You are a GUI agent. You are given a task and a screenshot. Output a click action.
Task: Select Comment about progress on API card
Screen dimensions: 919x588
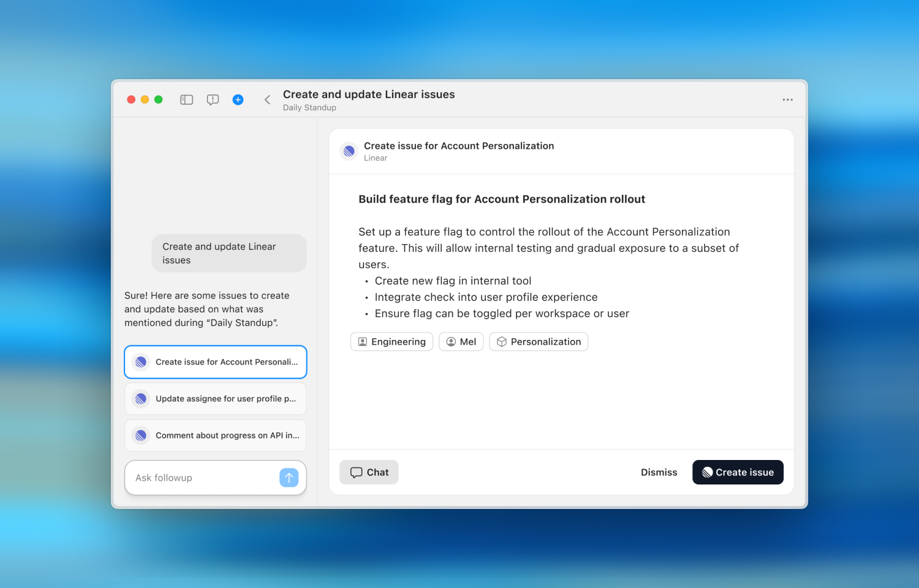tap(215, 435)
